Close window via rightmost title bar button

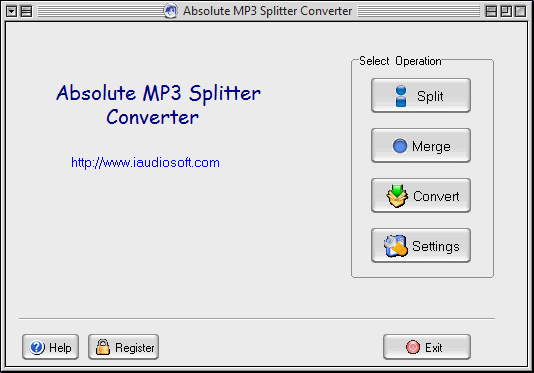tap(520, 11)
